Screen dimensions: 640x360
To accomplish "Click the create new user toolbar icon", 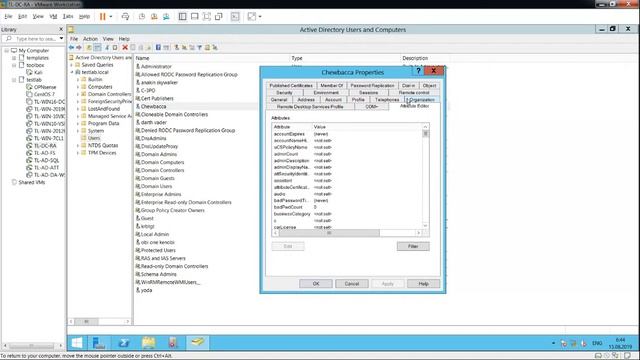I will pyautogui.click(x=177, y=47).
